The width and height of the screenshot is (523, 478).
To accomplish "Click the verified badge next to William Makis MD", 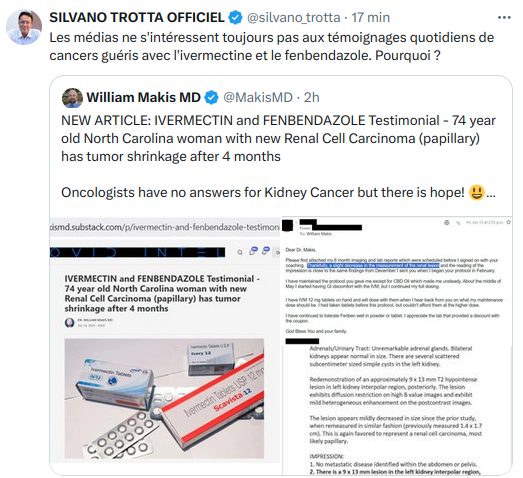I will 211,97.
